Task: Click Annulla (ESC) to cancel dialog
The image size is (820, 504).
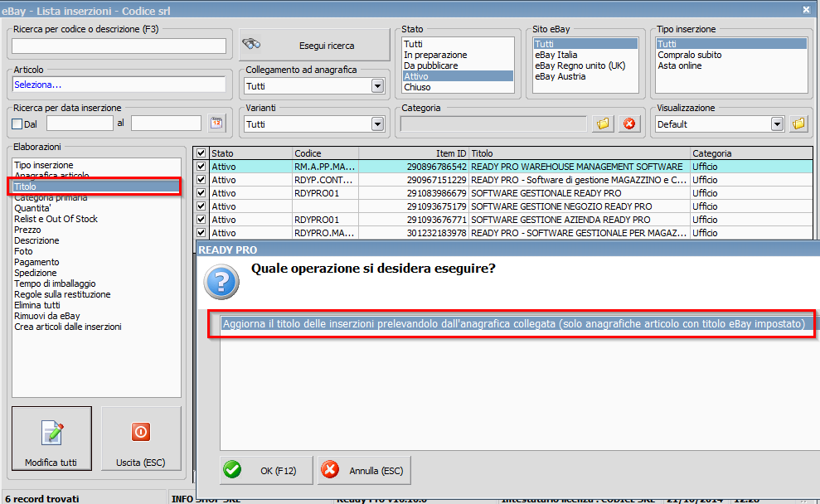Action: click(364, 470)
